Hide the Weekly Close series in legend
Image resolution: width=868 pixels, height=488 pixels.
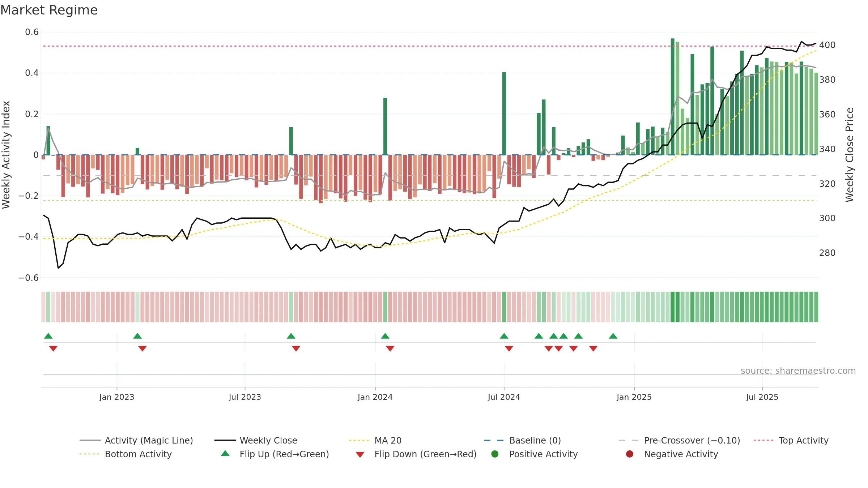(256, 440)
